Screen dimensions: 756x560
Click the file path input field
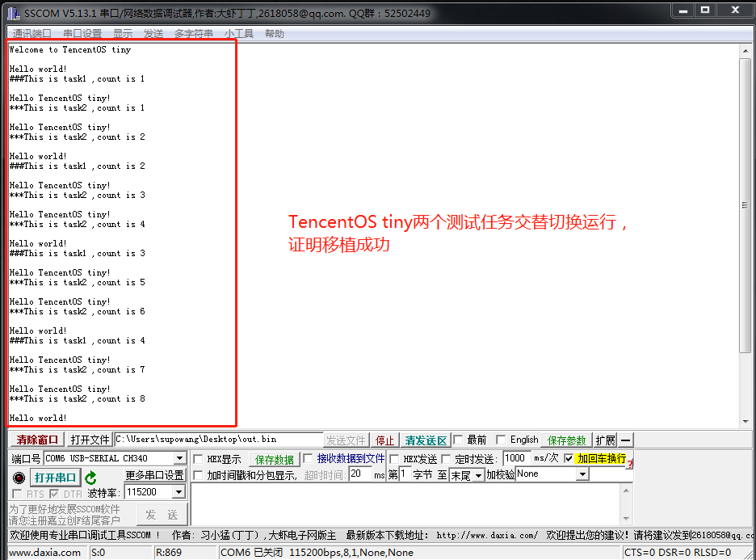coord(218,440)
